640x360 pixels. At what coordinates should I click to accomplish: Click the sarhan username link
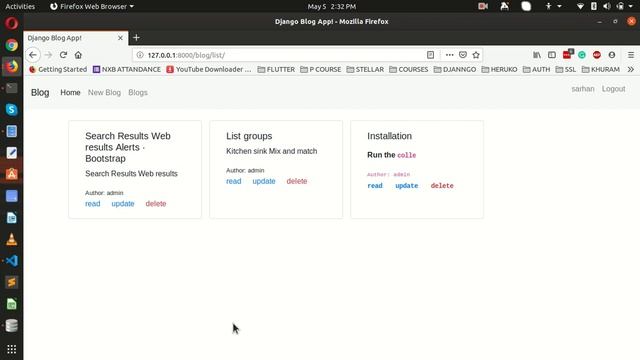click(583, 89)
